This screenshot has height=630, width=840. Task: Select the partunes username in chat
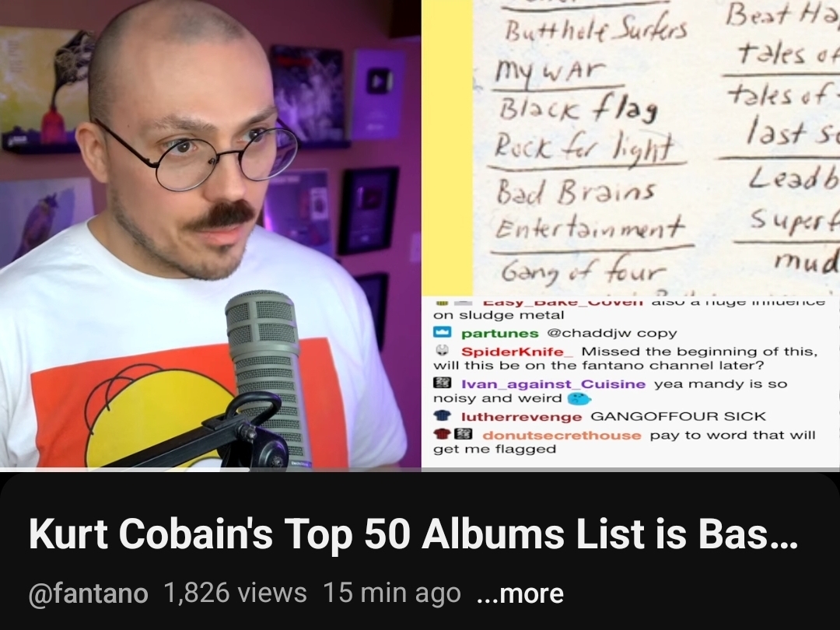500,333
